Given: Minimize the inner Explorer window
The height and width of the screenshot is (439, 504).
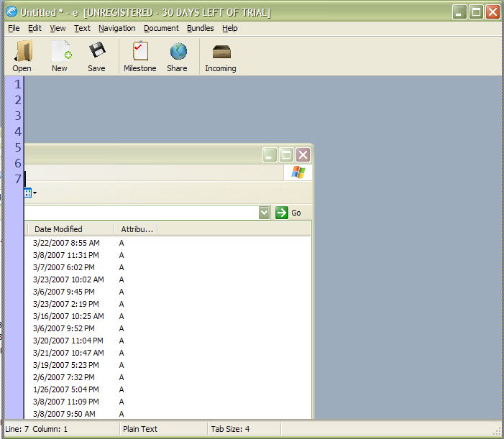Looking at the screenshot, I should 270,155.
